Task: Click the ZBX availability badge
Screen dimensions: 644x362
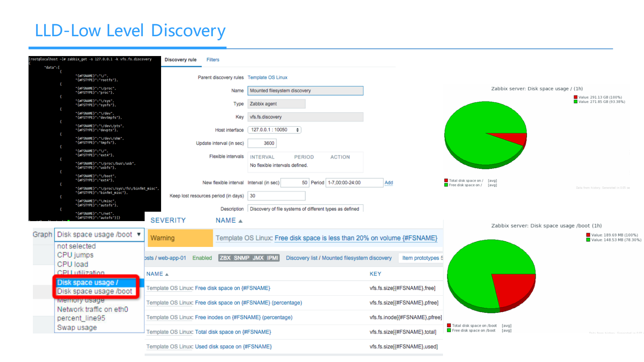Action: click(225, 258)
